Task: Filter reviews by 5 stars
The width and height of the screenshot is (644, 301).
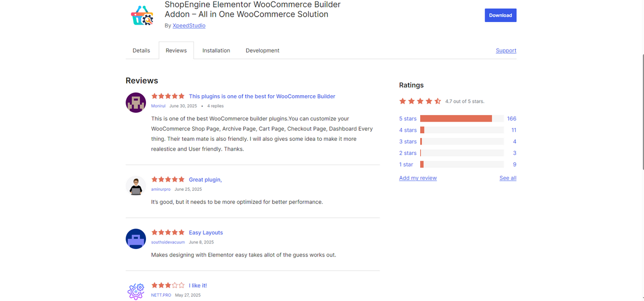Action: [x=408, y=118]
